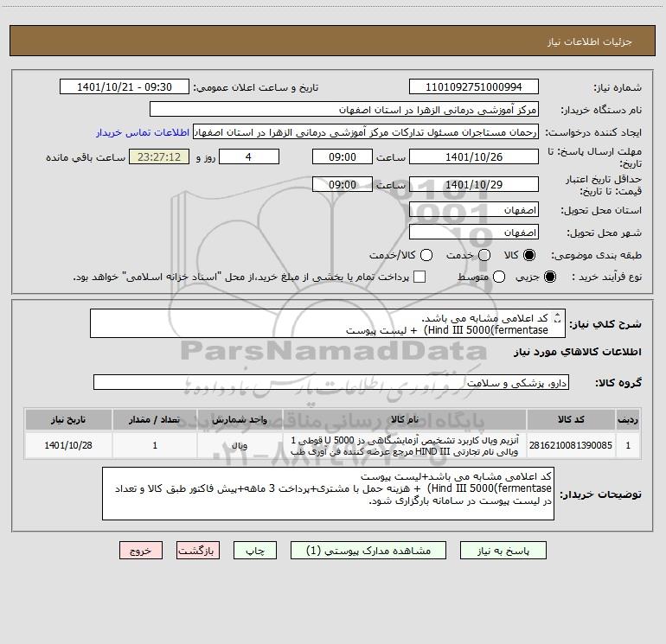Click the announcement date field 1401/10/21 - 09:30
Image resolution: width=666 pixels, height=644 pixels.
tap(125, 86)
